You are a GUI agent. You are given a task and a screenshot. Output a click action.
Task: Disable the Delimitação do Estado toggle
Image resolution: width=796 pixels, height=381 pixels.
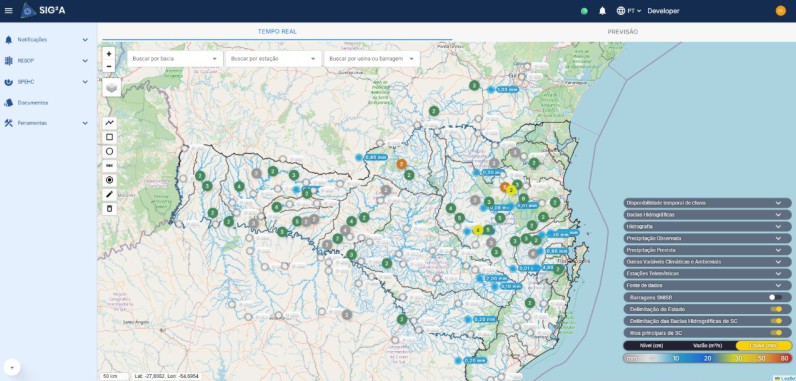coord(775,308)
